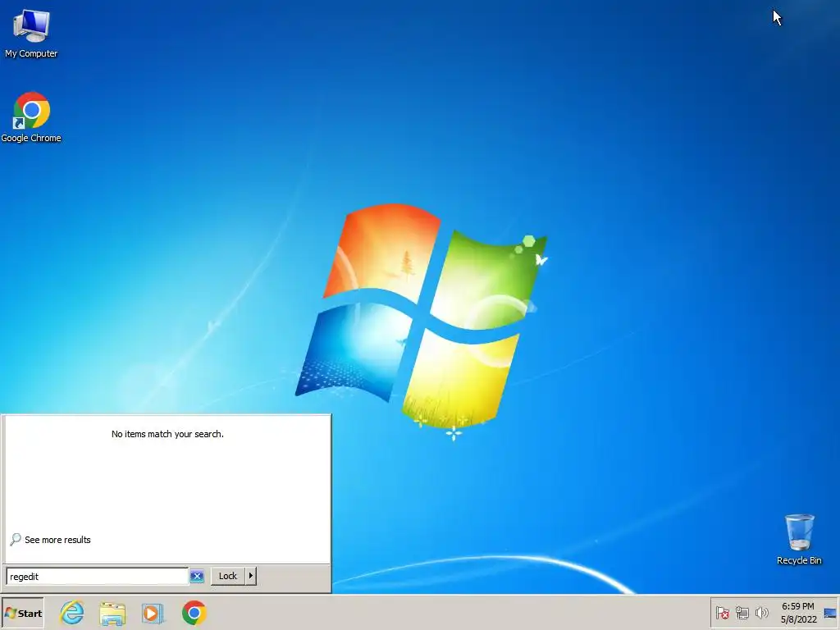Viewport: 840px width, 630px height.
Task: Open the My Computer desktop icon
Action: pos(31,33)
